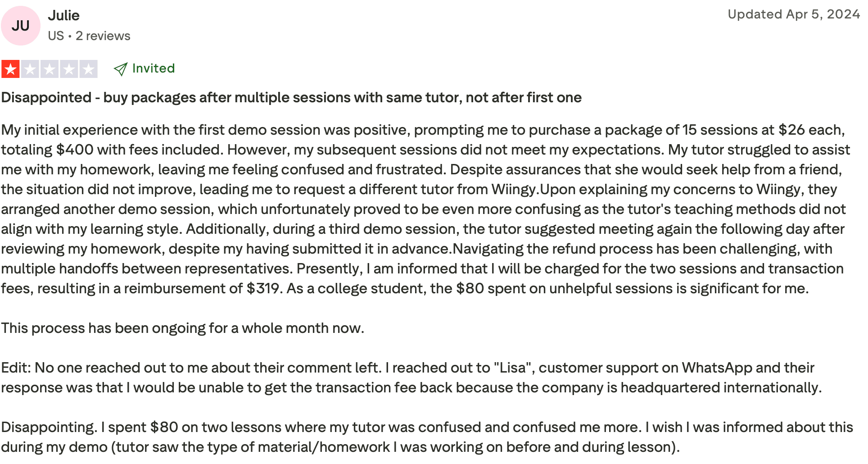Image resolution: width=868 pixels, height=464 pixels.
Task: Click the paragraph starting "Edit: No one reached out"
Action: click(x=411, y=378)
